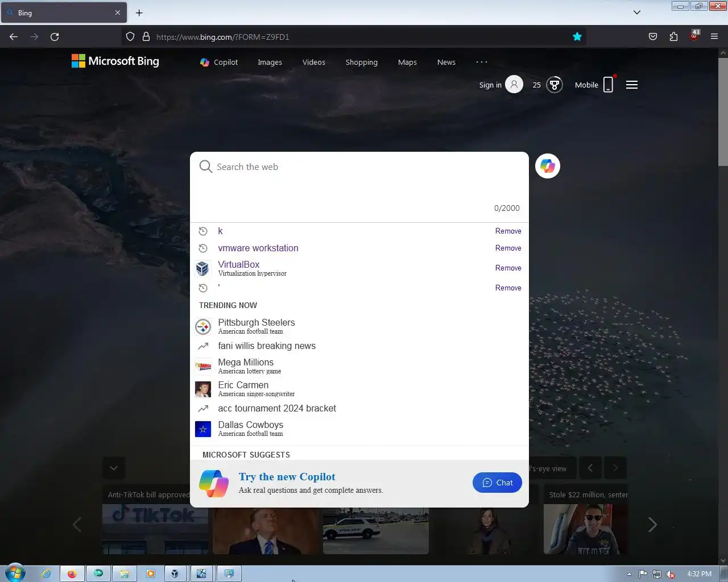Click the Pittsburgh Steelers logo
The image size is (728, 582).
[x=203, y=327]
